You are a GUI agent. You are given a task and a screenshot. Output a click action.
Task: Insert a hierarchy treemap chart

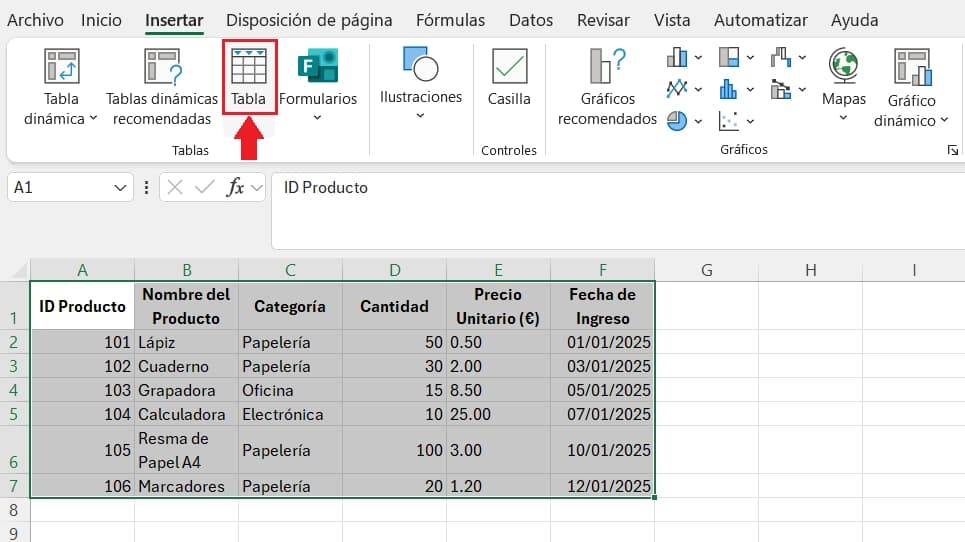[729, 57]
